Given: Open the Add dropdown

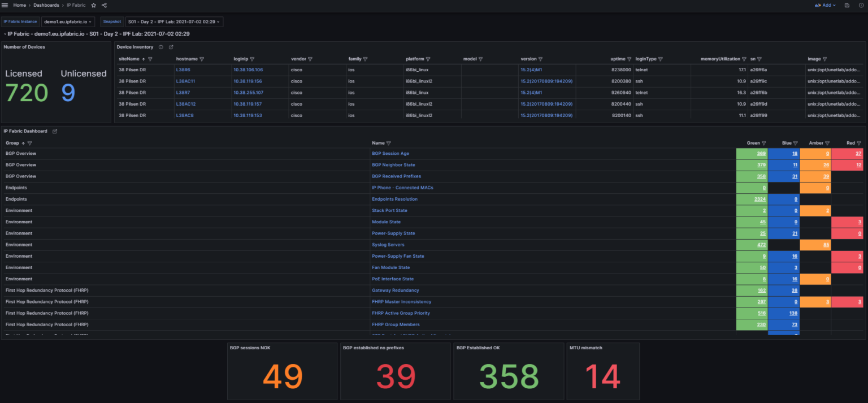Looking at the screenshot, I should click(826, 5).
